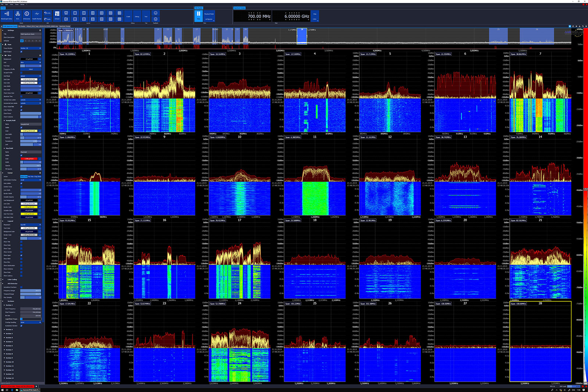Adjust the Font Size slider
This screenshot has height=392, width=588.
[31, 66]
